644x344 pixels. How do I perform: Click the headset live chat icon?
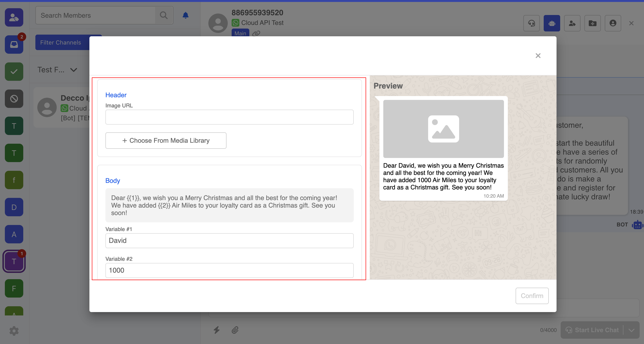click(x=531, y=23)
